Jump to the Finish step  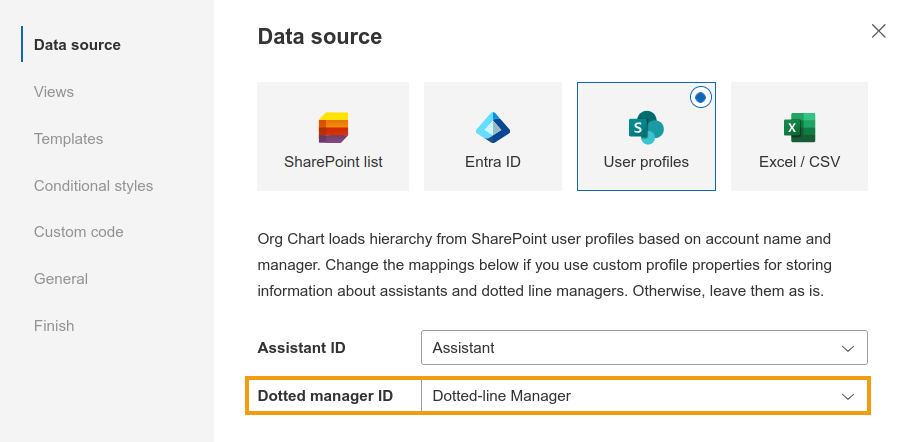click(x=54, y=325)
